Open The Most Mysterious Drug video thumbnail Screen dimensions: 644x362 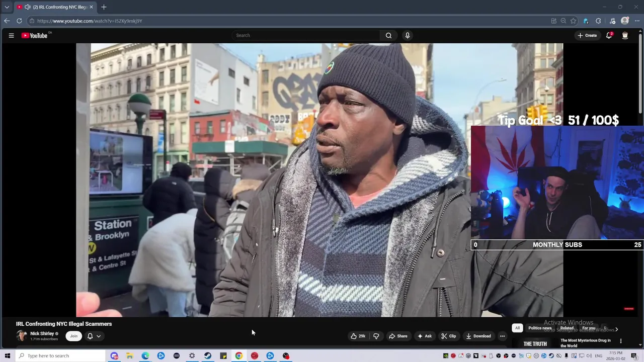(535, 344)
